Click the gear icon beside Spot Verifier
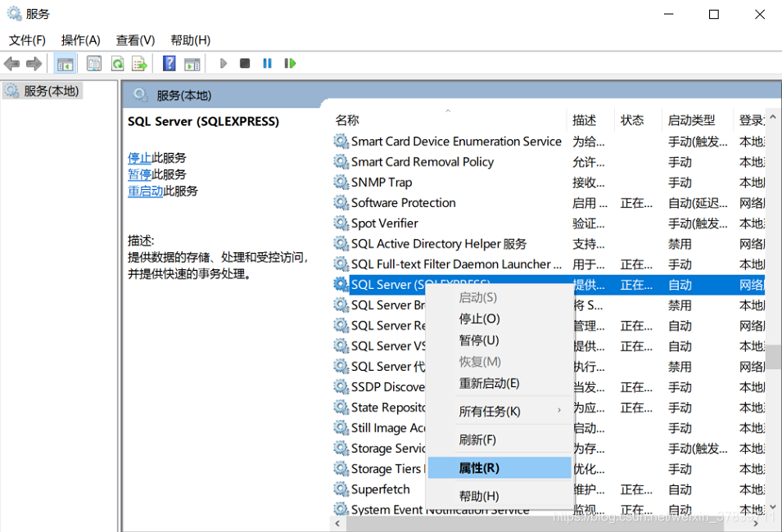Viewport: 782px width, 532px height. pyautogui.click(x=341, y=223)
